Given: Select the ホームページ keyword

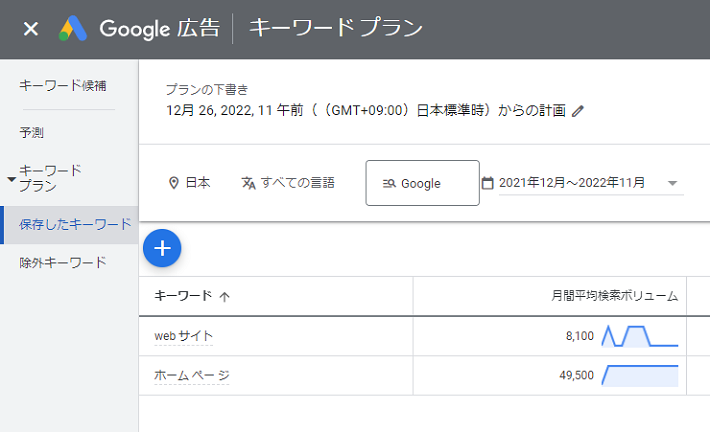Looking at the screenshot, I should click(192, 375).
